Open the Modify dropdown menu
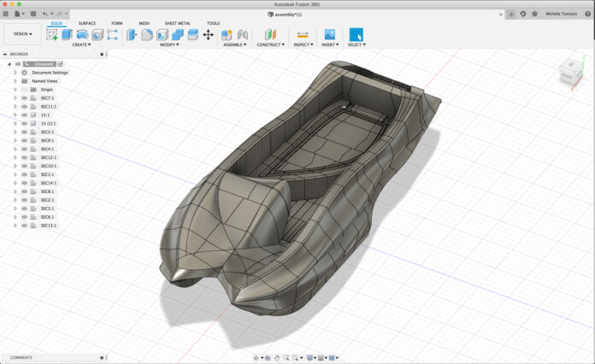Viewport: 595px width, 364px height. point(169,44)
